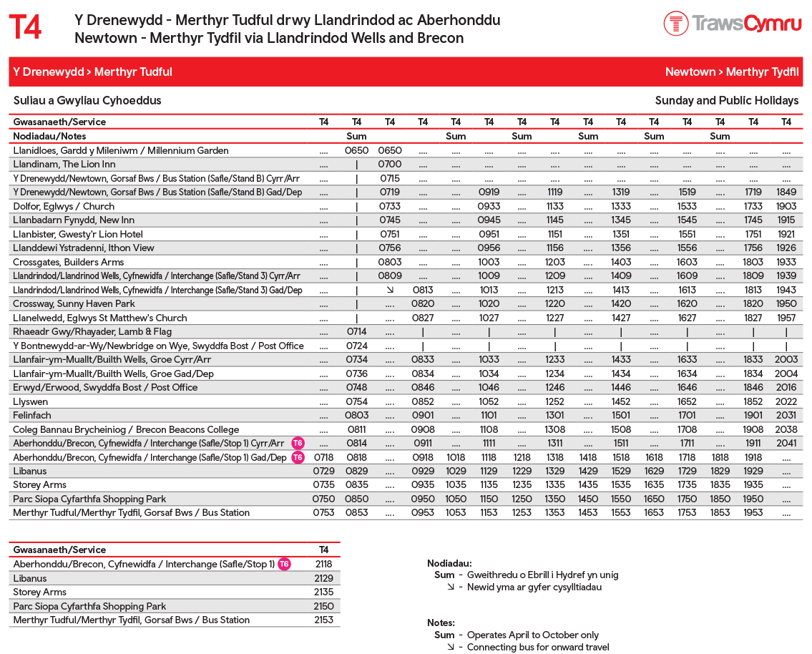Click the T6 badge in the lower service table
Image resolution: width=812 pixels, height=654 pixels.
pos(284,565)
